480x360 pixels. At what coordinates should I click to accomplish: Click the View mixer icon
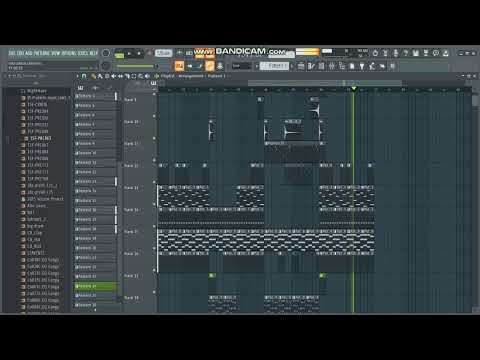pos(332,66)
